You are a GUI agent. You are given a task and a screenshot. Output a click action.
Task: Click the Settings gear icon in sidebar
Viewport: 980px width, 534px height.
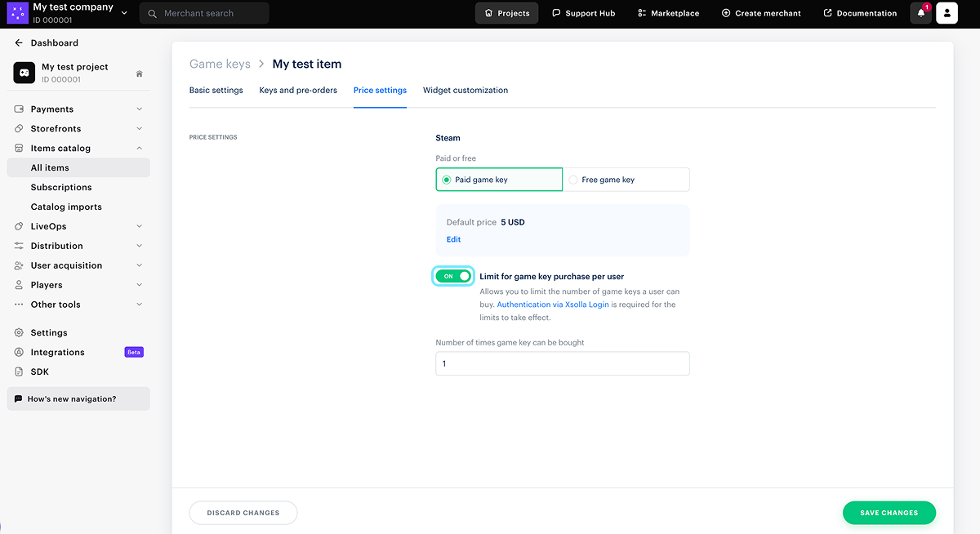coord(19,332)
